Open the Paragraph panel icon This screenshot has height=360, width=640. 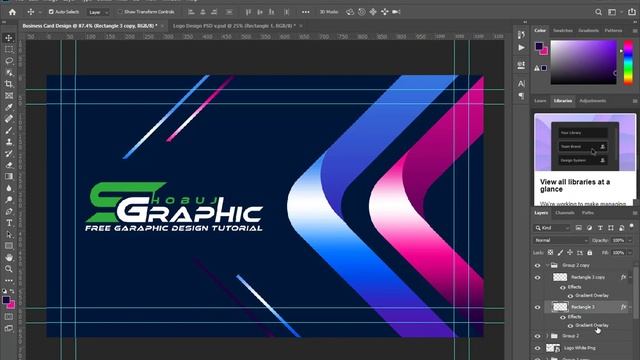point(521,96)
